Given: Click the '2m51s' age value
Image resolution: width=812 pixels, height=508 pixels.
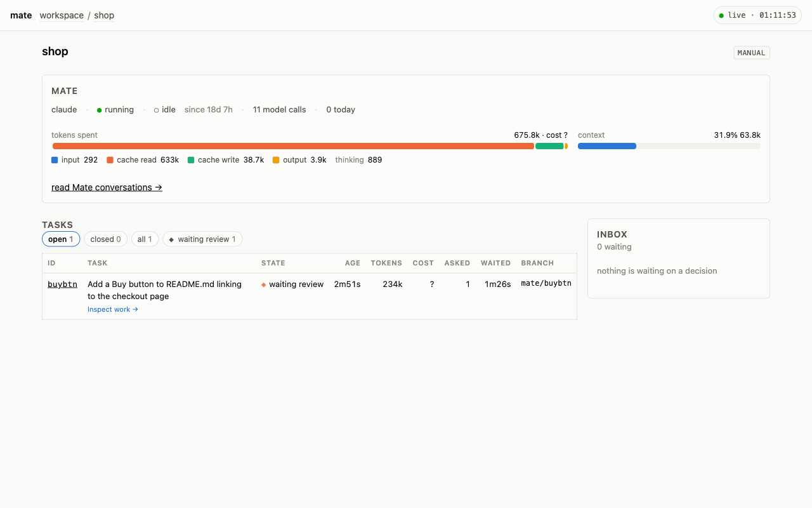Looking at the screenshot, I should click(x=347, y=284).
